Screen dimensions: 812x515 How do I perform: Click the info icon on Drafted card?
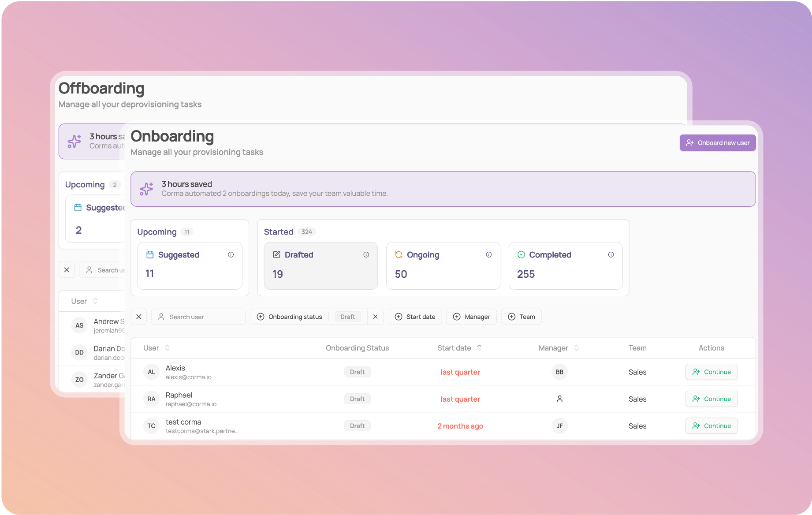(x=366, y=255)
